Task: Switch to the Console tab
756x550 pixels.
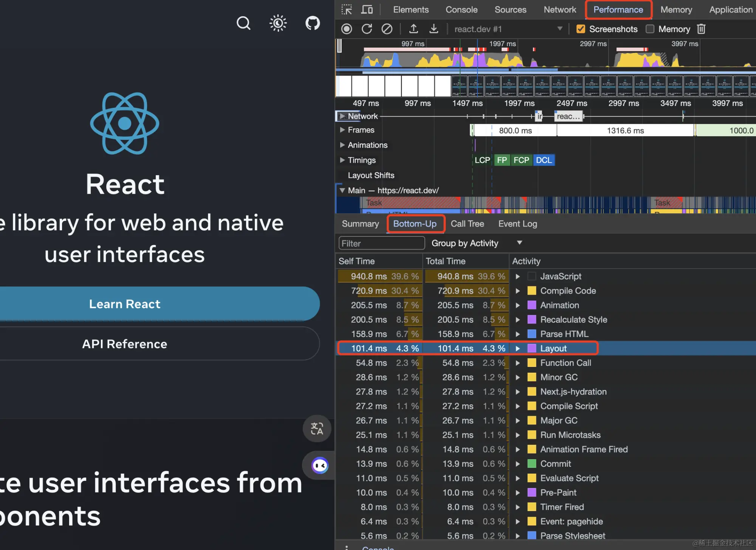Action: click(x=462, y=9)
